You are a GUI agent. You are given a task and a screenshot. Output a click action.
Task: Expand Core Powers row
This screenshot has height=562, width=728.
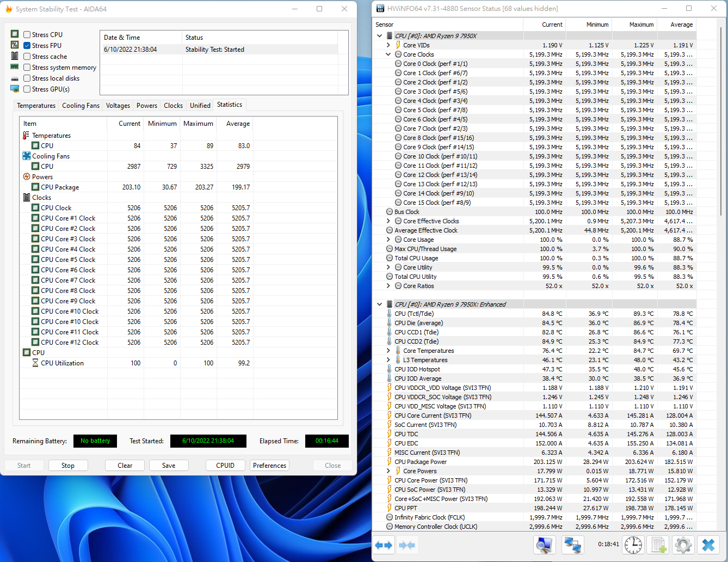tap(388, 471)
